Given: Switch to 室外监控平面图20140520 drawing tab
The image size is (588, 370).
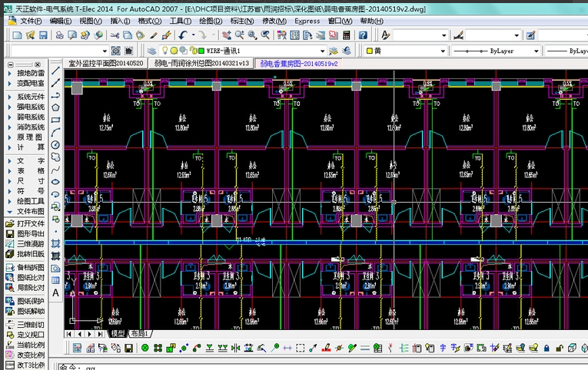Looking at the screenshot, I should click(x=106, y=63).
